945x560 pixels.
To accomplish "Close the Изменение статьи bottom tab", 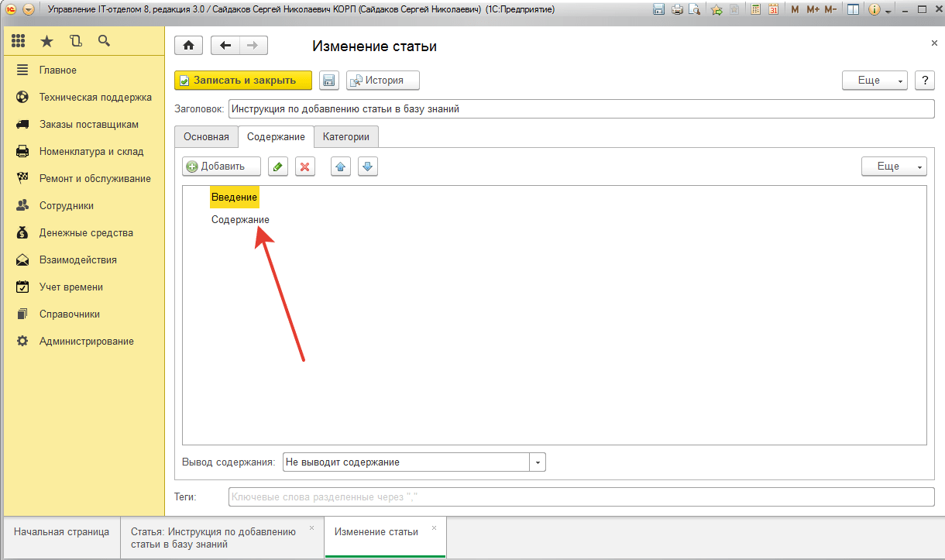I will [434, 528].
